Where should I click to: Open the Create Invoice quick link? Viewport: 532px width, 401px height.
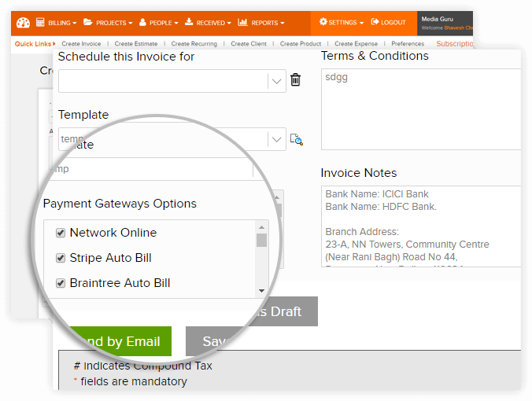click(x=81, y=44)
